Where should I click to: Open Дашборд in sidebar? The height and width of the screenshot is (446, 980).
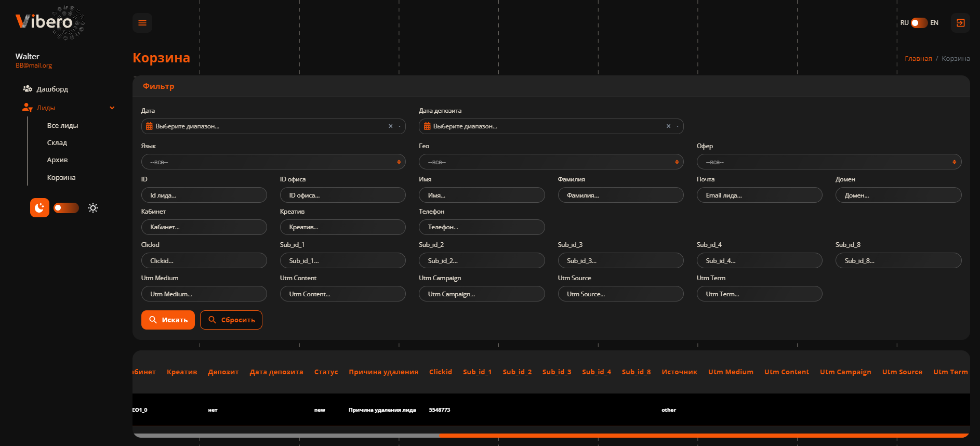pyautogui.click(x=52, y=89)
